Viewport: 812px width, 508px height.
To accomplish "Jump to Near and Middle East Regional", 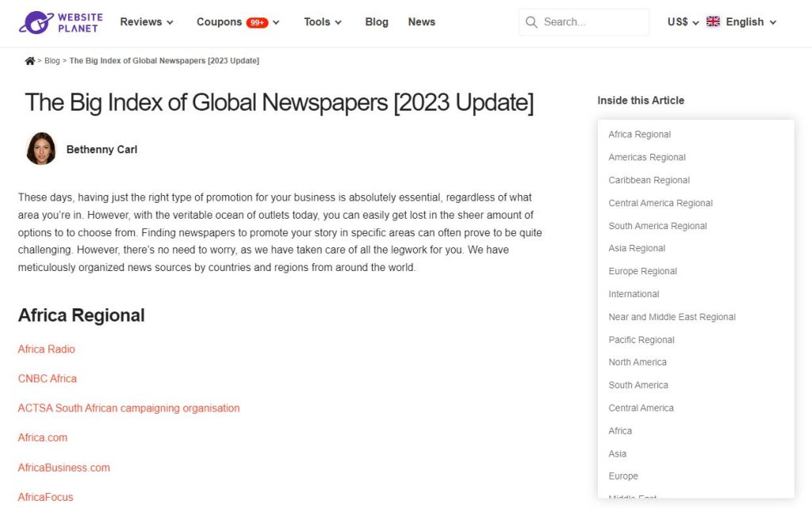I will click(672, 317).
